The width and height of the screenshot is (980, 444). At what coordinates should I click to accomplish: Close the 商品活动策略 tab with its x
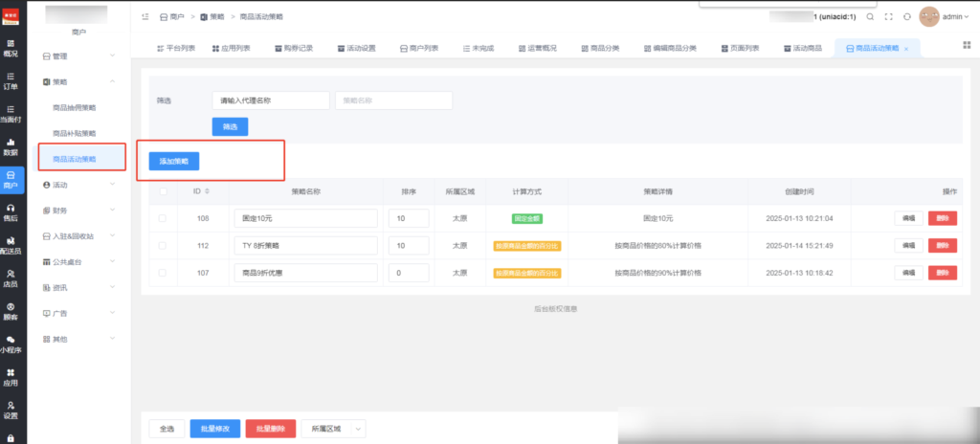pyautogui.click(x=906, y=49)
